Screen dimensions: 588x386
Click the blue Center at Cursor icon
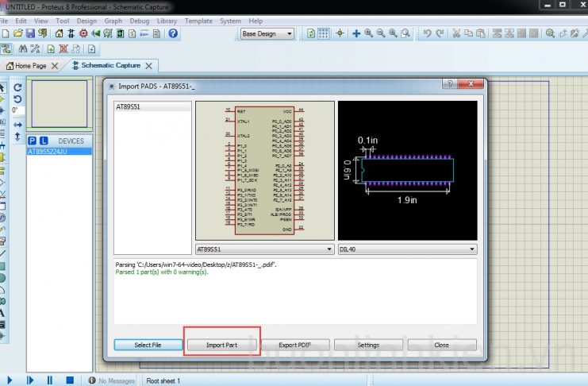point(356,33)
